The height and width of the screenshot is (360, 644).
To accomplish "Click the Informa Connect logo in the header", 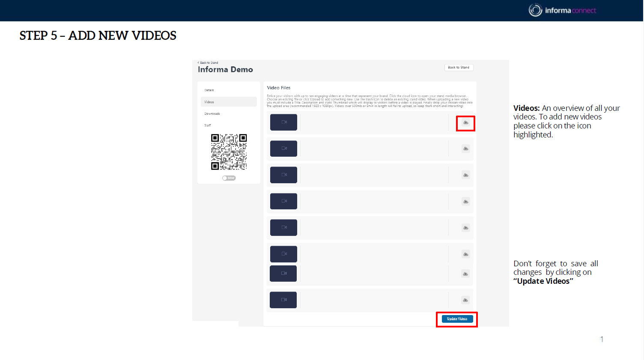I will 562,10.
